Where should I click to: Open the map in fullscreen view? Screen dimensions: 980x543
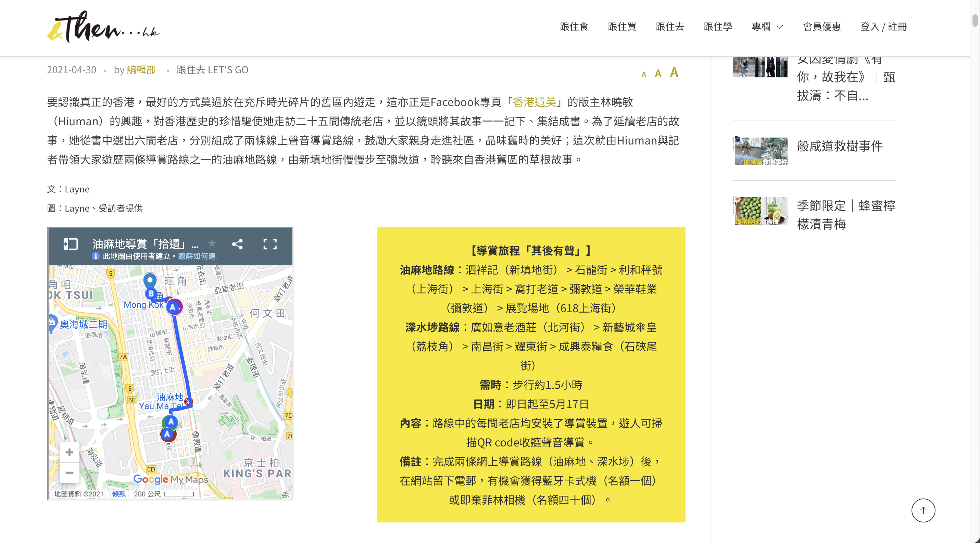270,244
